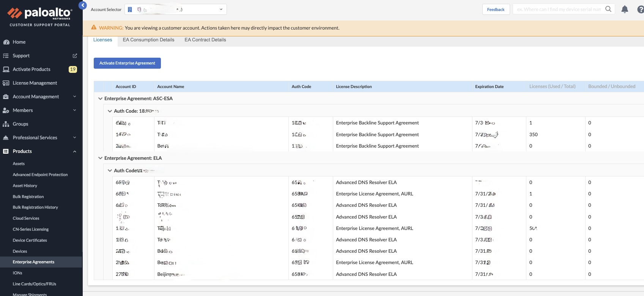Screen dimensions: 644x296
Task: Click the building icon in Account Selector
Action: [x=130, y=9]
